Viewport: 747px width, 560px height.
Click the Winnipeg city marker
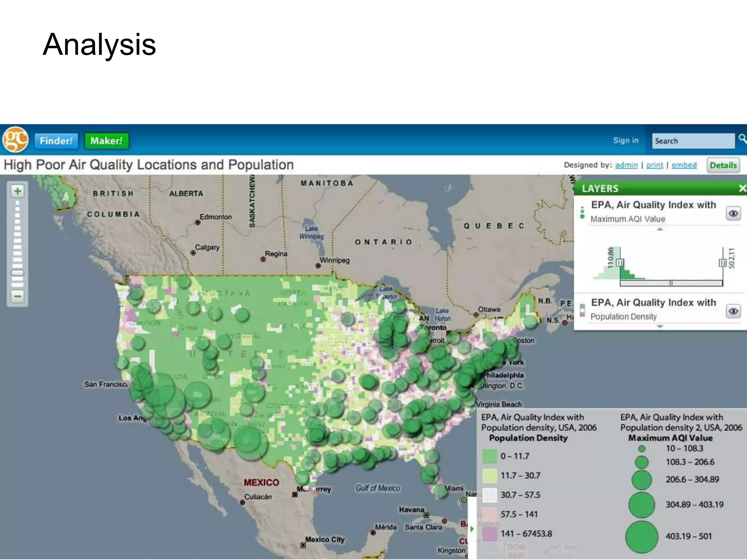point(318,265)
